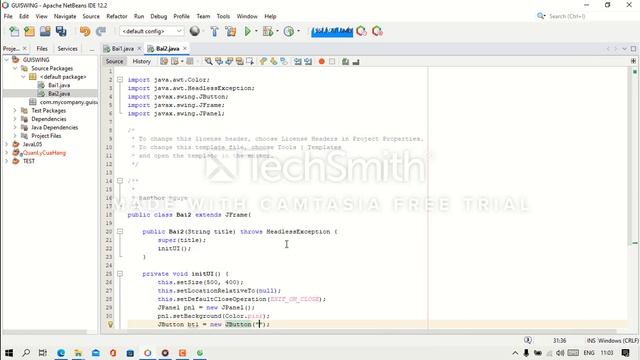Click the editor Find Selection magnifier icon
Image resolution: width=640 pixels, height=360 pixels.
209,62
